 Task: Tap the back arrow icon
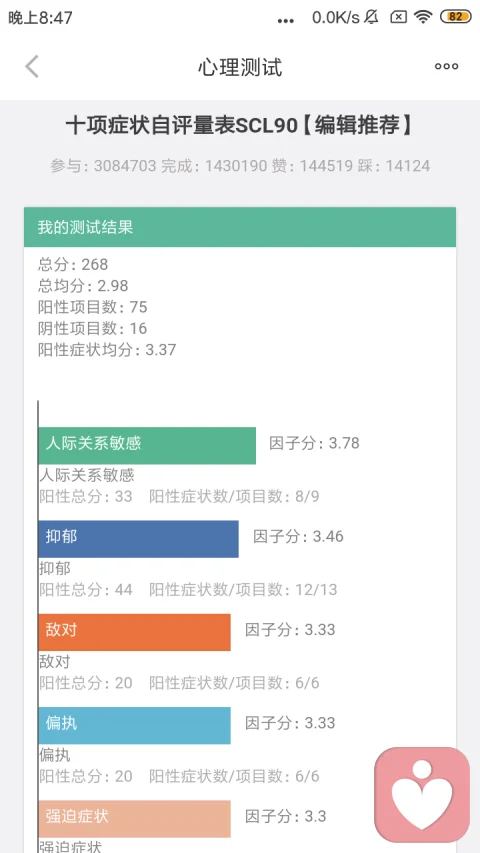click(x=32, y=67)
